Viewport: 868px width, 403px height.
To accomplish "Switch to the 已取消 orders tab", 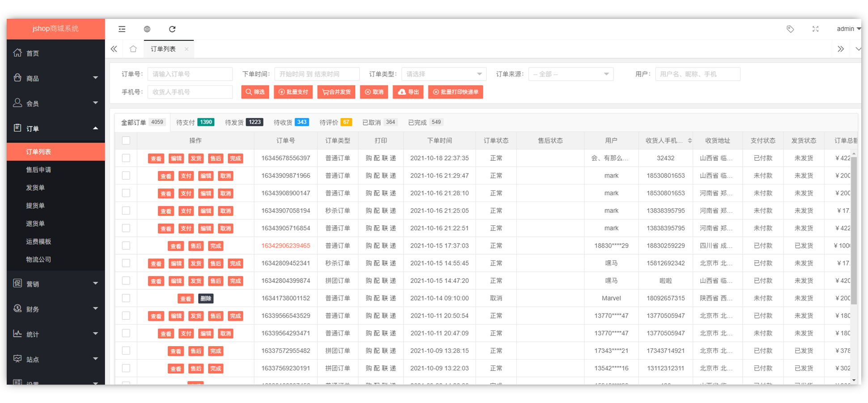I will pos(379,122).
